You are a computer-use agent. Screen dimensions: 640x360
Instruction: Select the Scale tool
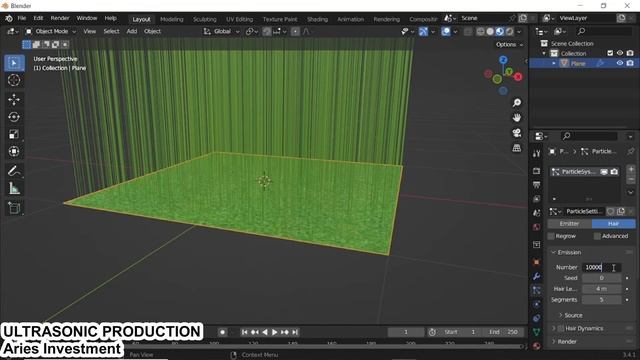(14, 134)
